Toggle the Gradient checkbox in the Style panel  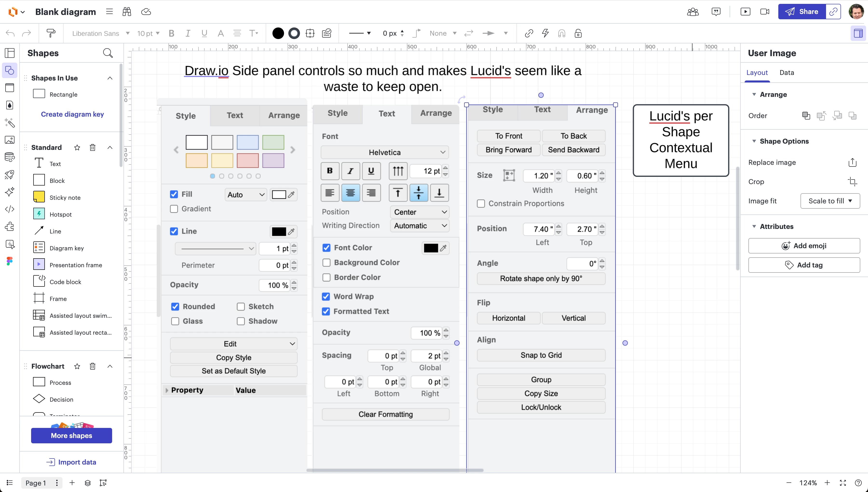[175, 209]
